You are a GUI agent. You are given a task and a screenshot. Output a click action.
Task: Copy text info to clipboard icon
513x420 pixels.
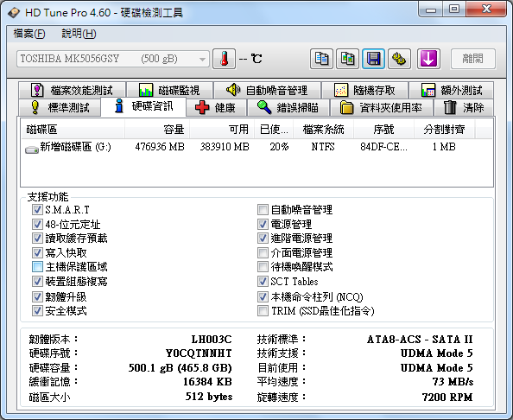[x=321, y=59]
